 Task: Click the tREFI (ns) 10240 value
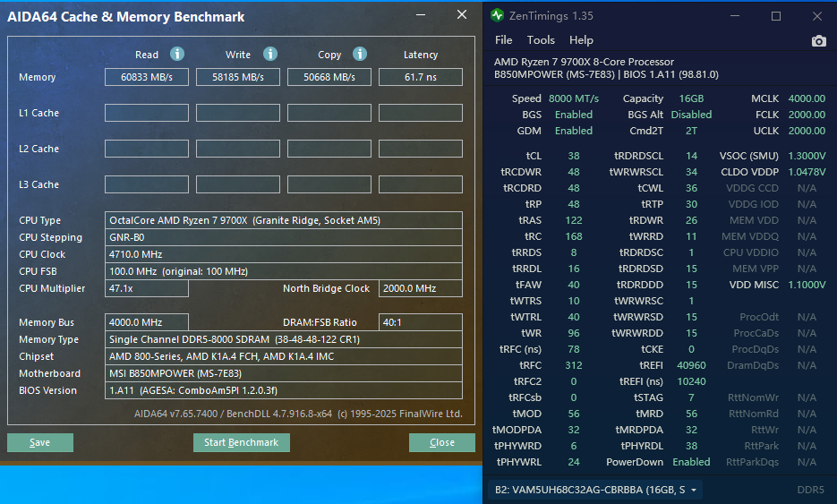click(691, 381)
